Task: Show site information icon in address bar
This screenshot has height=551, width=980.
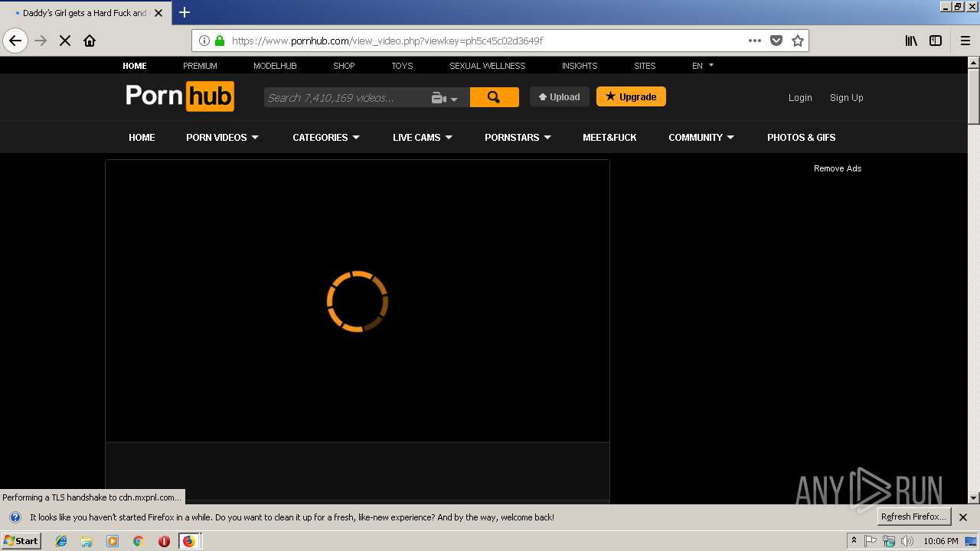Action: pyautogui.click(x=204, y=41)
